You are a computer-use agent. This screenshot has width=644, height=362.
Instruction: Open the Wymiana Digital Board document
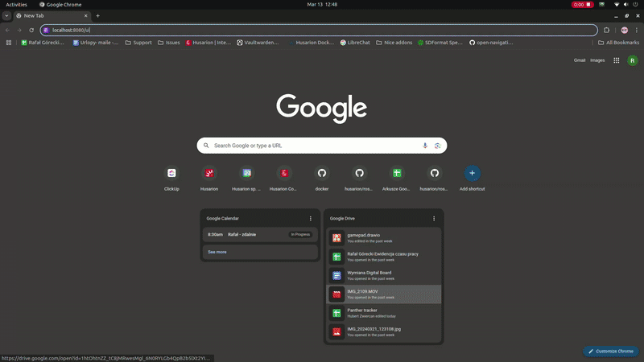(384, 275)
